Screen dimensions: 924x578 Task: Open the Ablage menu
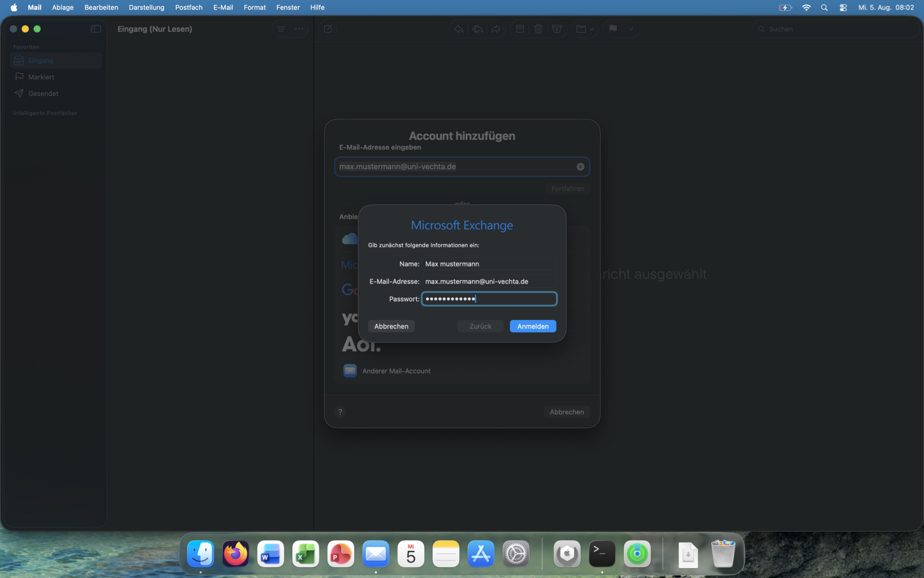63,8
